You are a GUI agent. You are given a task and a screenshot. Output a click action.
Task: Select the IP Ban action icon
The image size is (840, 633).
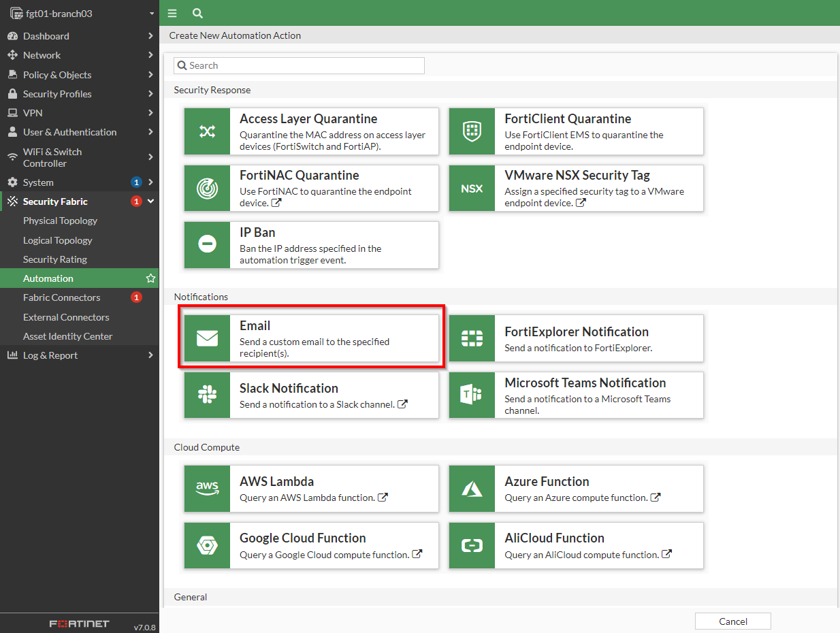click(x=207, y=245)
